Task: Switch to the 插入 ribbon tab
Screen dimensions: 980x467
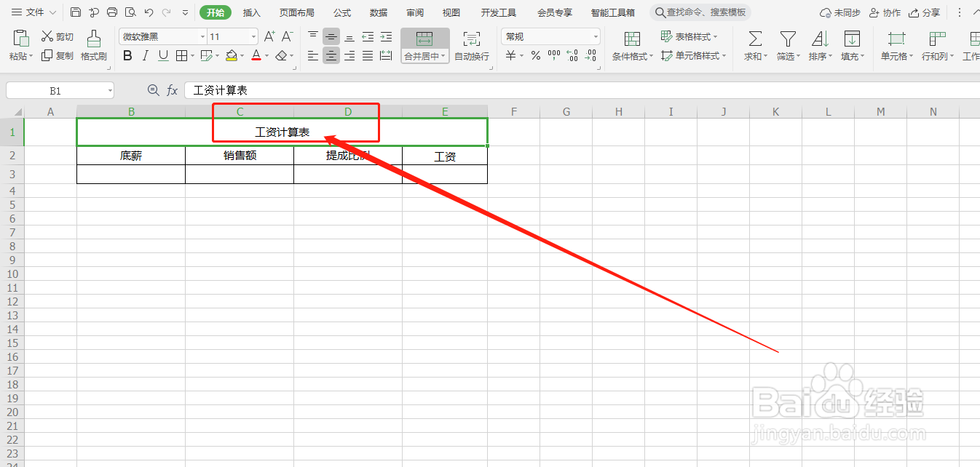Action: pyautogui.click(x=251, y=12)
